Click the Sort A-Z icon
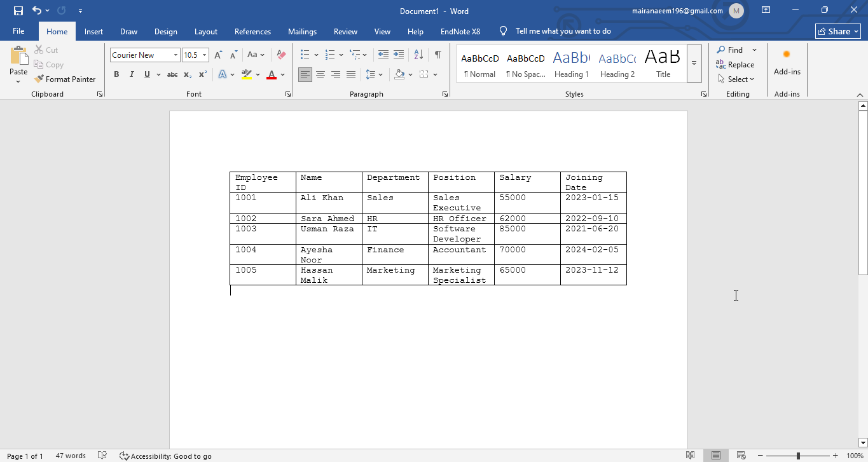 [418, 55]
